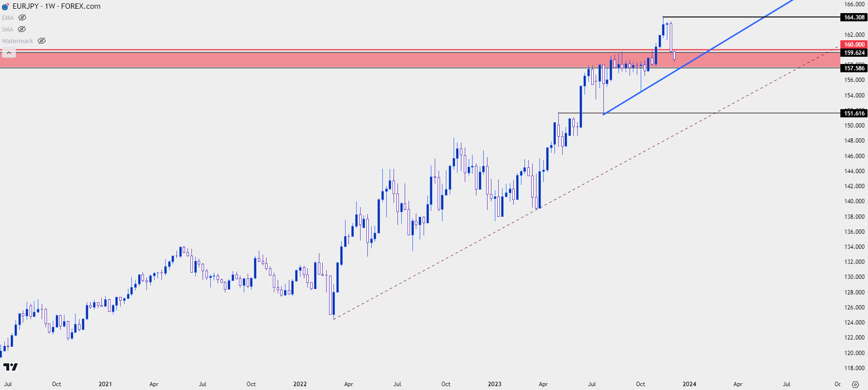The height and width of the screenshot is (390, 868).
Task: Show the hidden SMA indicator
Action: pos(22,30)
